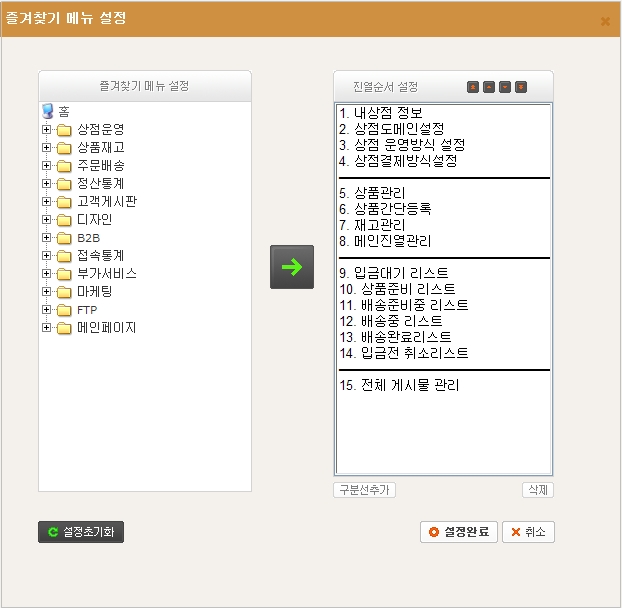Viewport: 622px width, 609px height.
Task: Expand the 부가서비스 tree node
Action: [46, 273]
